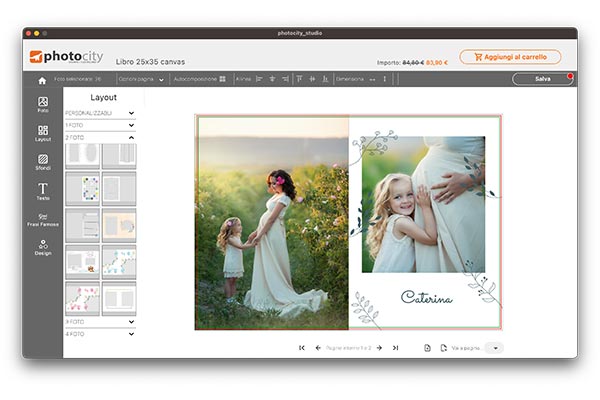The height and width of the screenshot is (400, 600).
Task: Expand the 3 FOTO layout section
Action: (x=100, y=322)
